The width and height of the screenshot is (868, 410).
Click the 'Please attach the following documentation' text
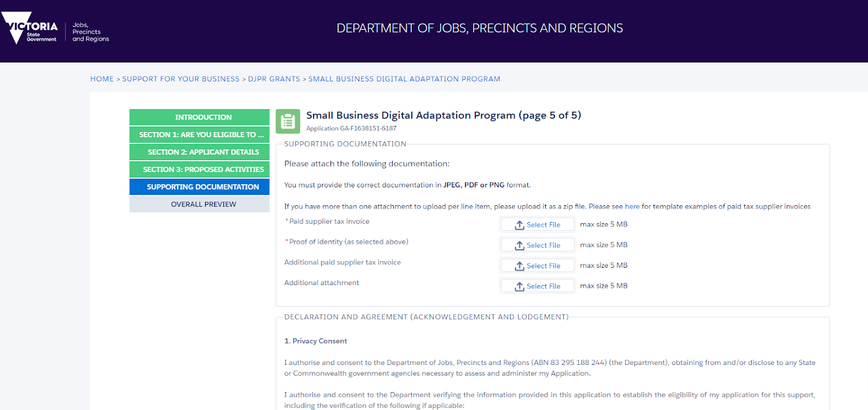point(367,163)
